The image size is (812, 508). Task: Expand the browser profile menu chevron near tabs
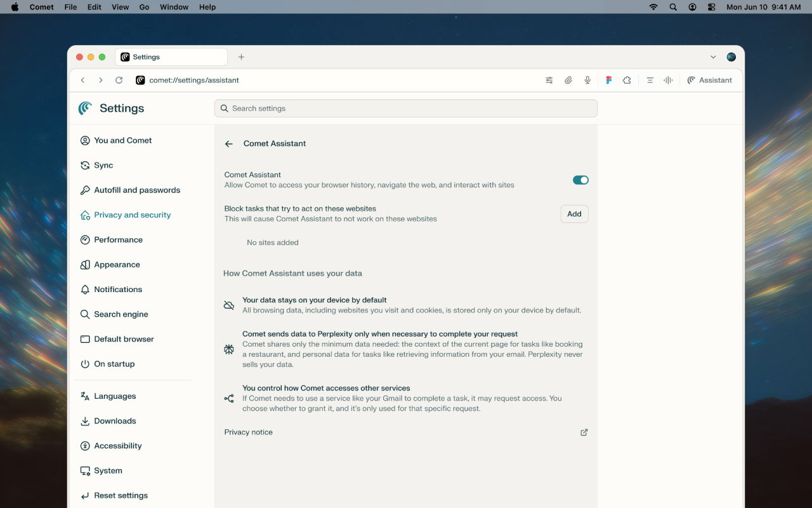click(x=713, y=57)
